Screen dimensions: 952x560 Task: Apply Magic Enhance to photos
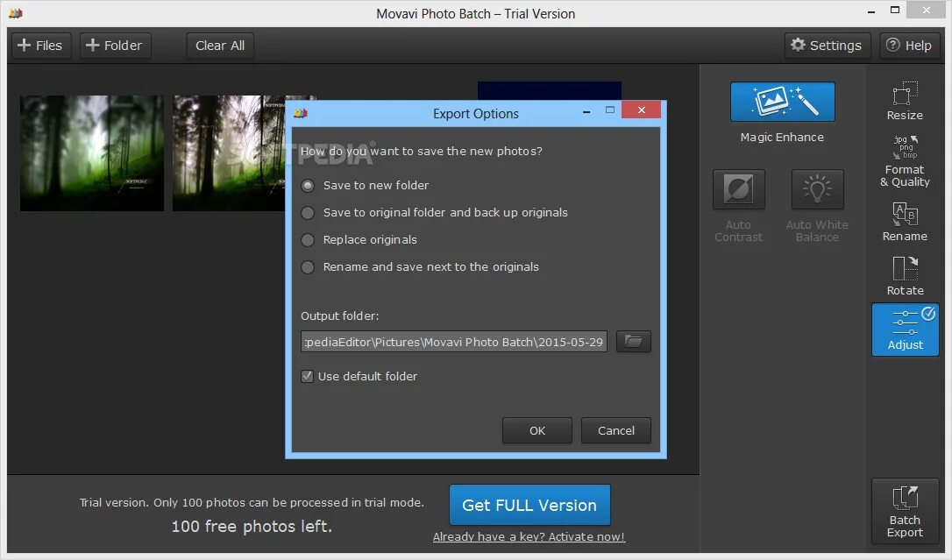(782, 102)
